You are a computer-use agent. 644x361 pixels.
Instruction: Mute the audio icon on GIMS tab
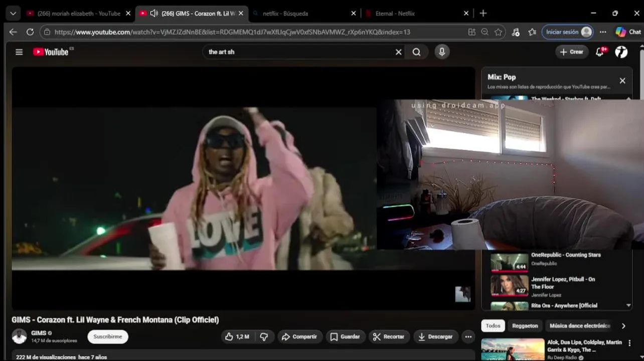pyautogui.click(x=154, y=14)
